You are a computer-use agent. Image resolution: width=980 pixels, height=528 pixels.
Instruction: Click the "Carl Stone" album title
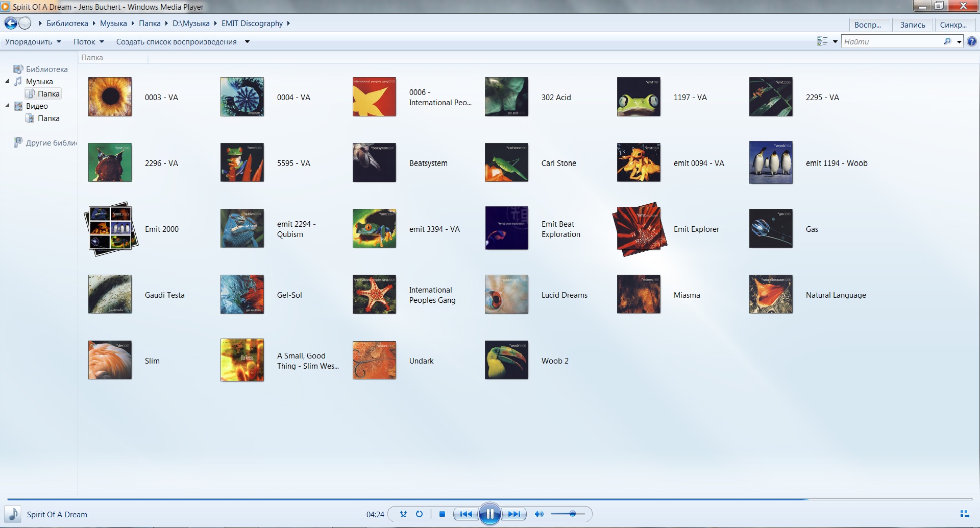tap(558, 163)
